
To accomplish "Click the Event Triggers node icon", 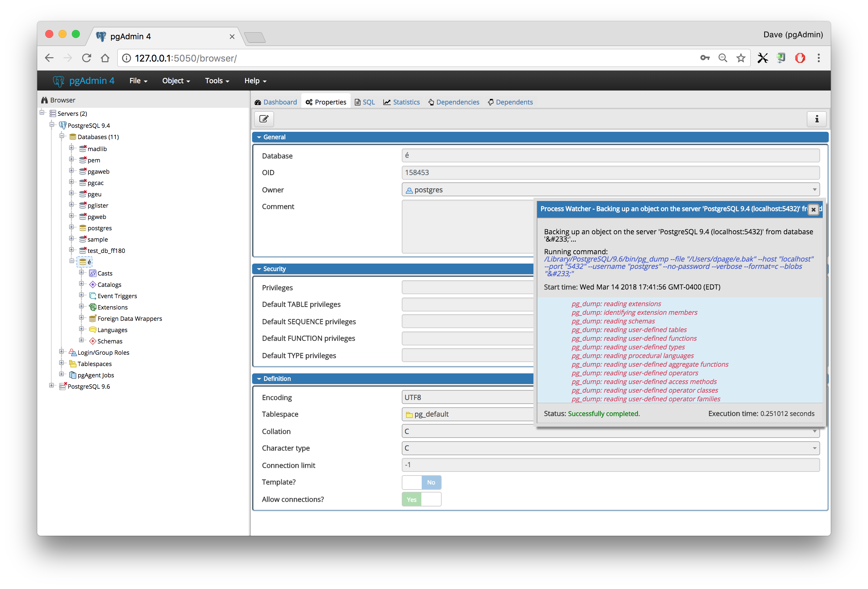I will tap(93, 295).
